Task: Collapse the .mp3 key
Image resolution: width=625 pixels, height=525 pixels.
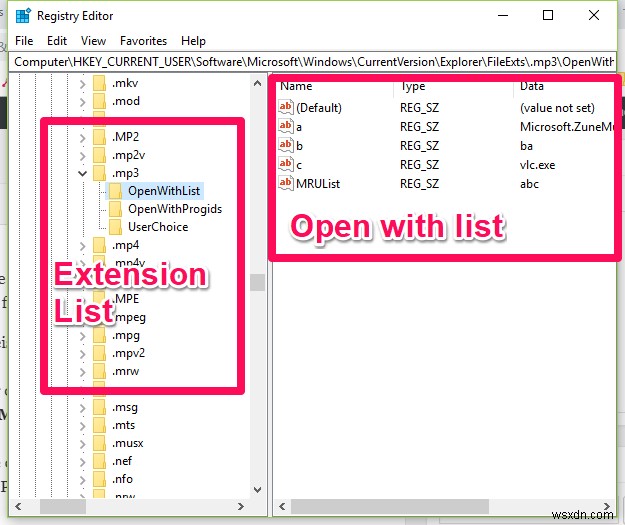Action: pos(83,173)
